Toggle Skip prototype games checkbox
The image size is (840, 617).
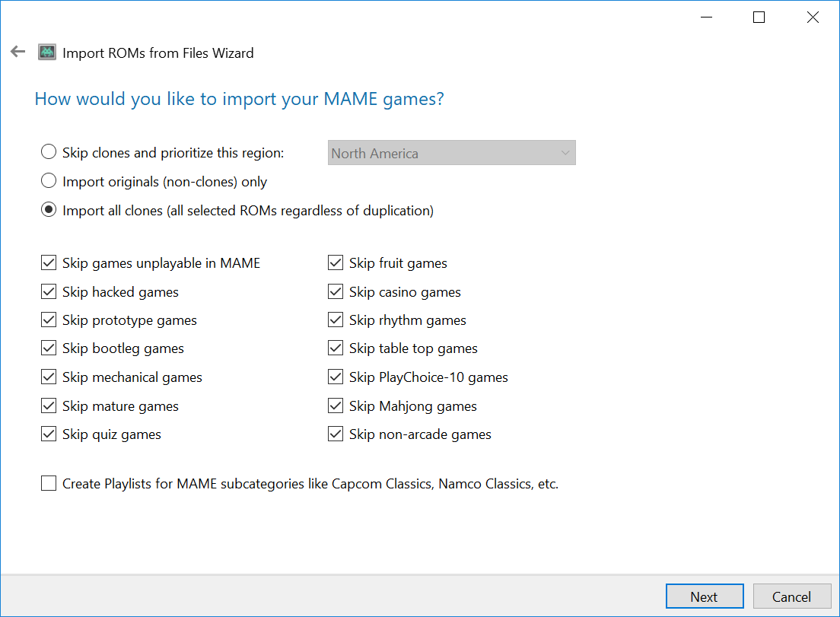[49, 320]
